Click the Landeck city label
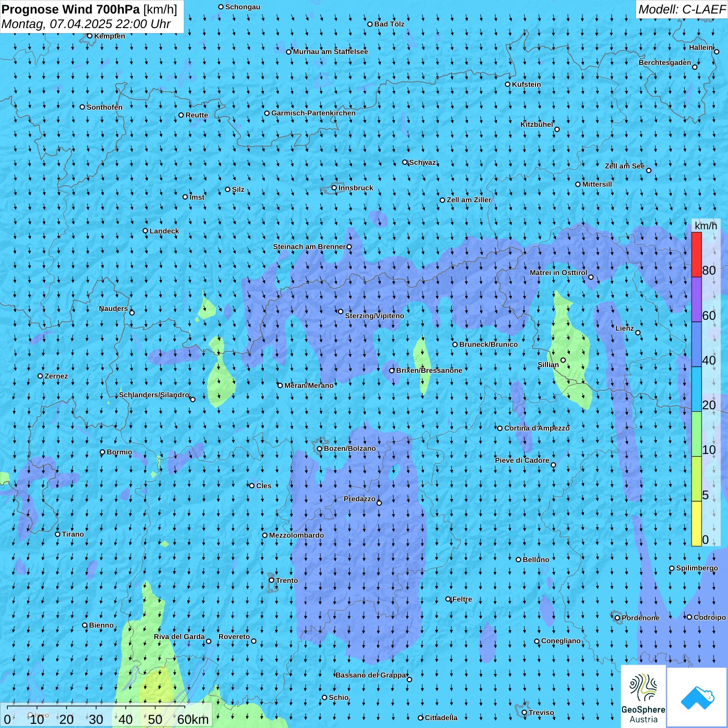The image size is (728, 728). [x=164, y=231]
